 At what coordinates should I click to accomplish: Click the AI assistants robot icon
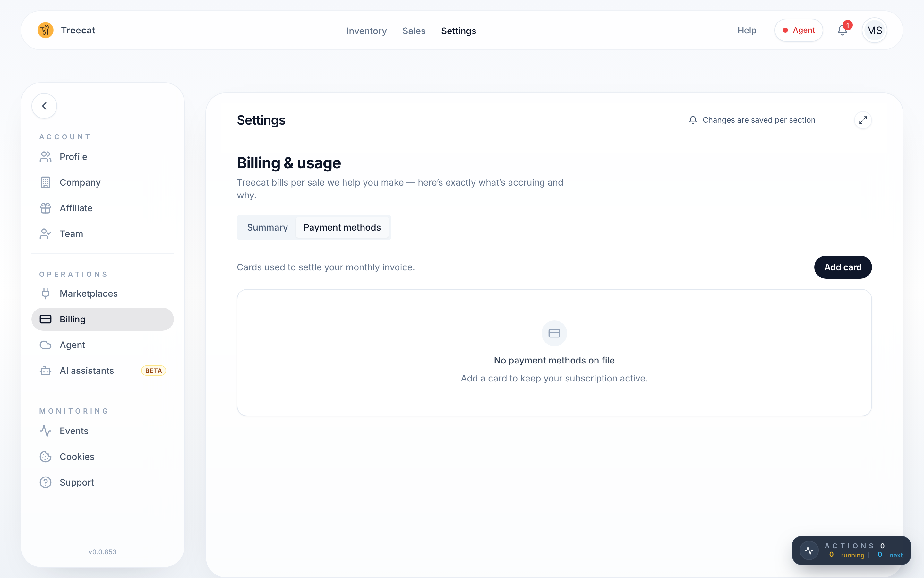pyautogui.click(x=46, y=371)
